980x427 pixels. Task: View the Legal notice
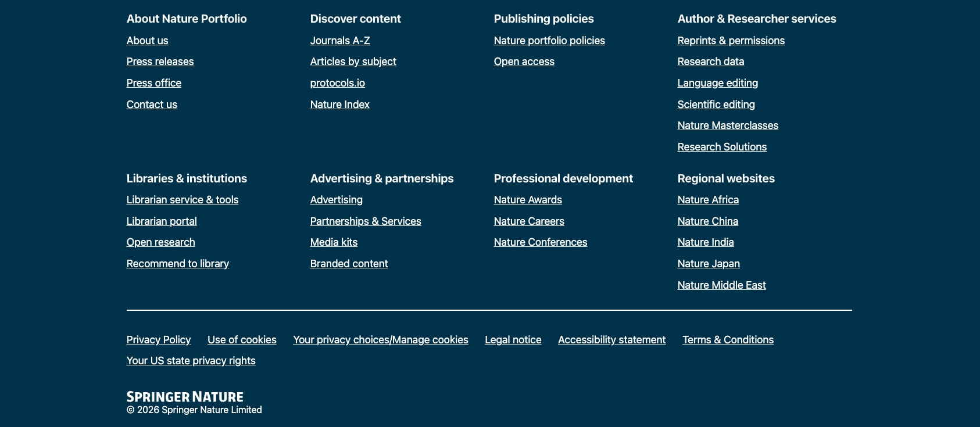[513, 340]
